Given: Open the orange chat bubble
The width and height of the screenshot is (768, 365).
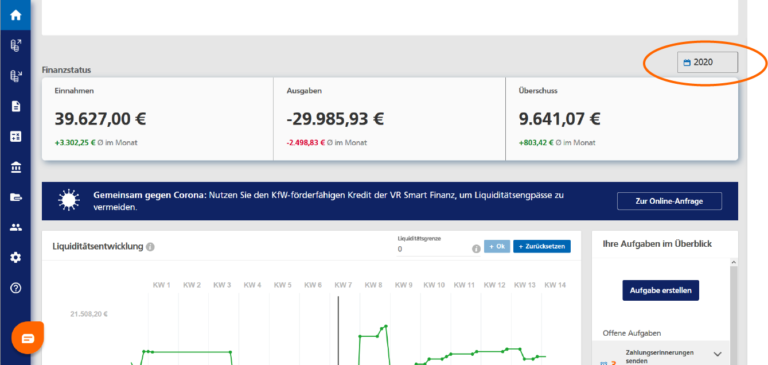Looking at the screenshot, I should tap(28, 338).
